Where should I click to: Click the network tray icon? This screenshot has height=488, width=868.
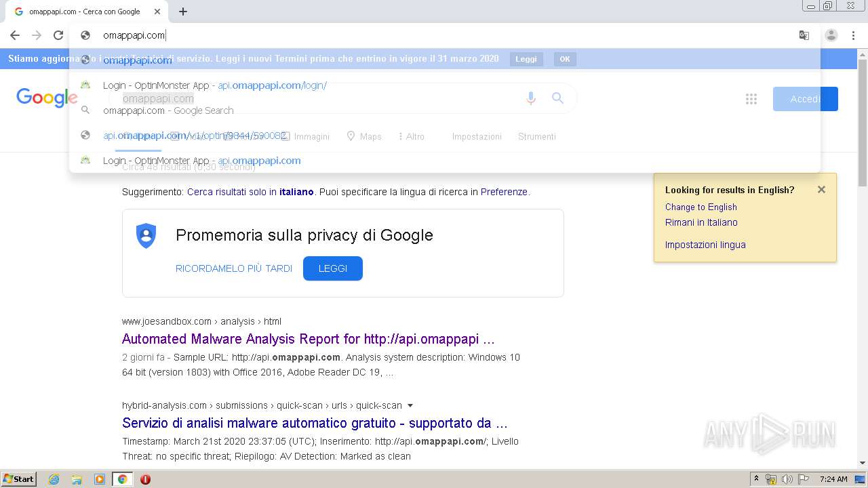coord(771,479)
